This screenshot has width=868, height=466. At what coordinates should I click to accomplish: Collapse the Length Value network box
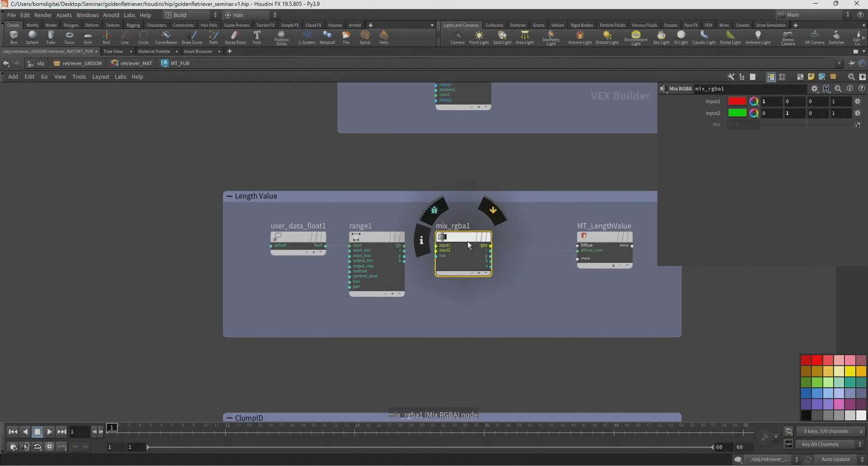click(230, 196)
